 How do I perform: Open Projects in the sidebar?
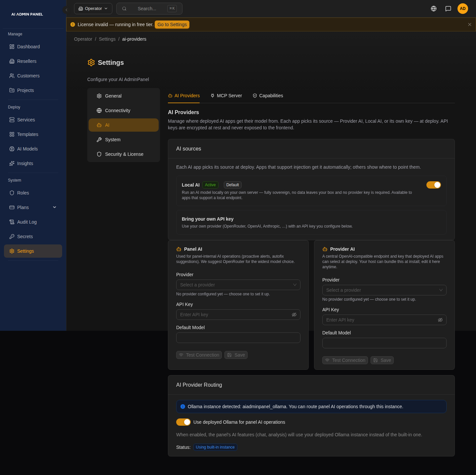click(33, 90)
